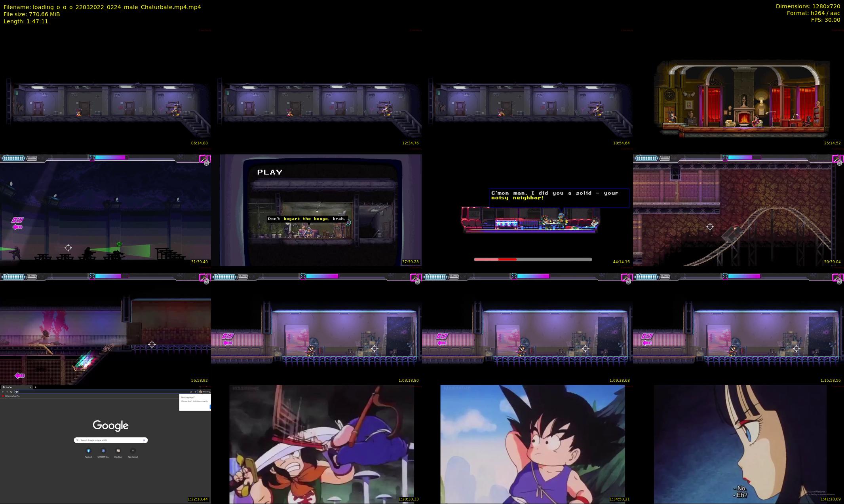Click the Goku close-up thumbnail at 1:34:58

click(x=532, y=444)
